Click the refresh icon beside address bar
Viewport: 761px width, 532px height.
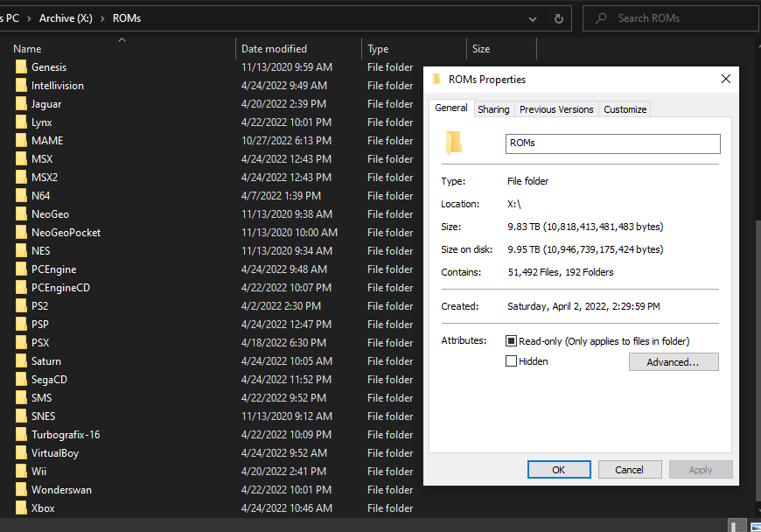559,18
